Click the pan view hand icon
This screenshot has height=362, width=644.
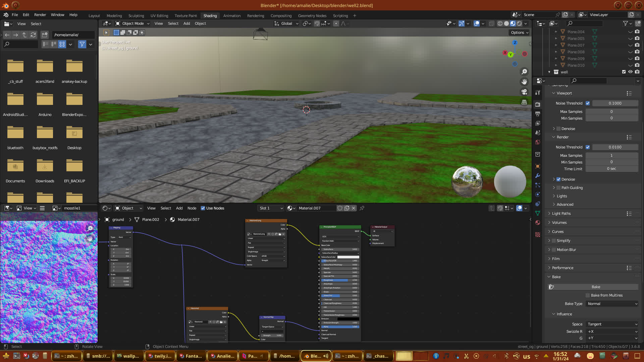[x=524, y=82]
